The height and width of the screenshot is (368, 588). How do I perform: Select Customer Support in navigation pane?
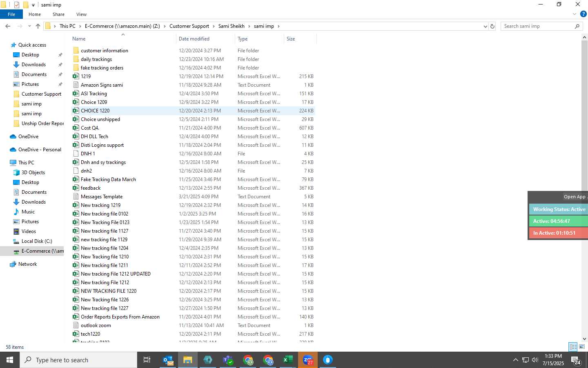click(41, 94)
